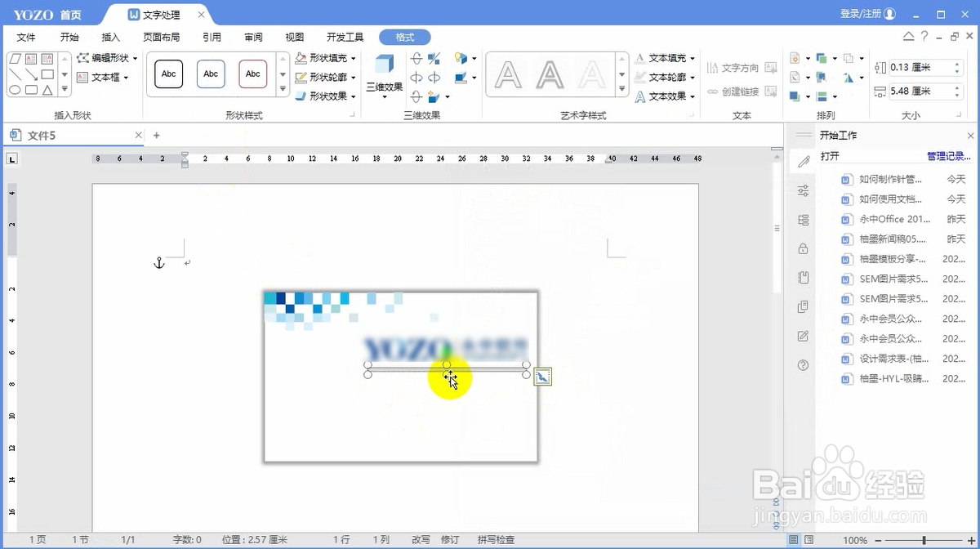Toggle 改写 overwrite mode in status bar
Viewport: 980px width, 549px height.
(421, 540)
